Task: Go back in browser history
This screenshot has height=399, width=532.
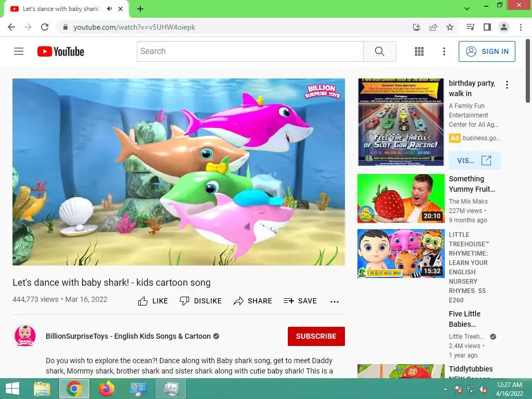Action: (x=11, y=27)
